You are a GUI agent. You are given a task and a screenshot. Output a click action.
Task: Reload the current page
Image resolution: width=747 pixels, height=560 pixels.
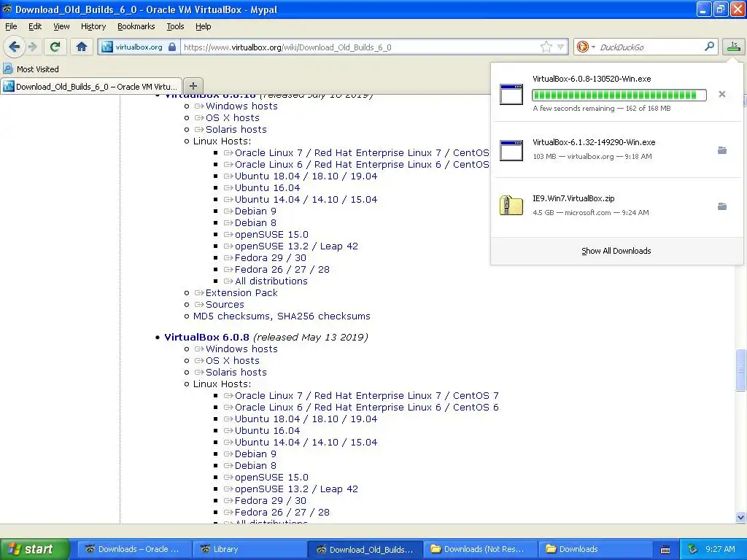(55, 47)
